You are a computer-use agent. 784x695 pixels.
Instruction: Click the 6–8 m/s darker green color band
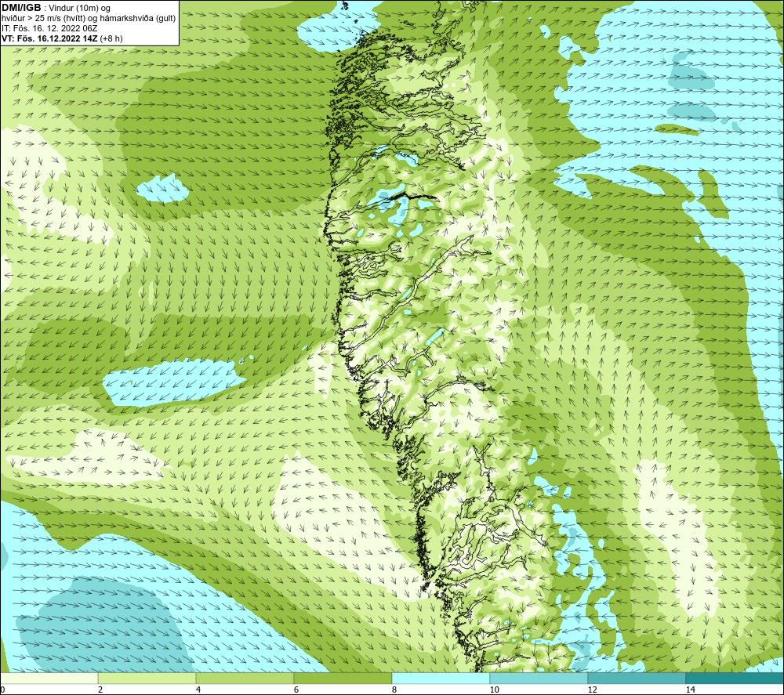(343, 678)
